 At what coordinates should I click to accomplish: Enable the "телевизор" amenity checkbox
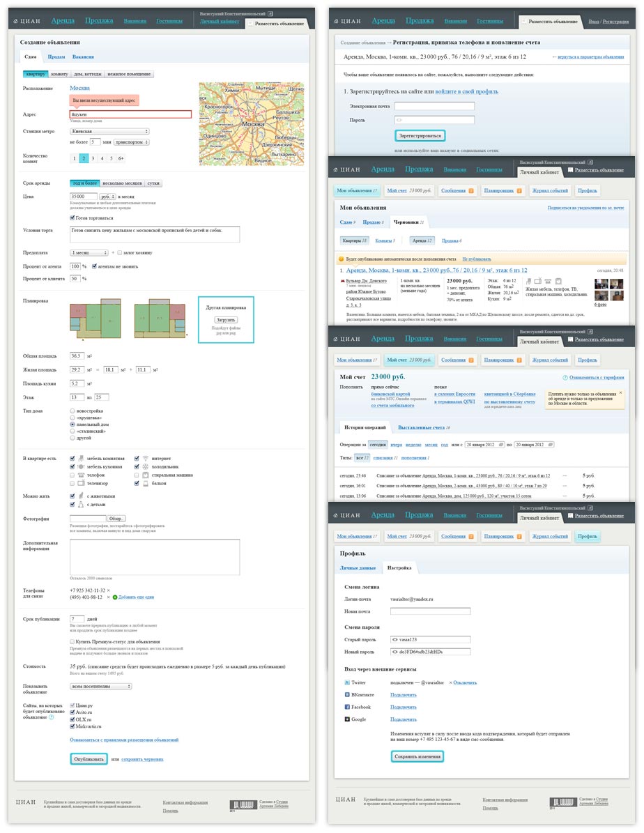point(72,482)
